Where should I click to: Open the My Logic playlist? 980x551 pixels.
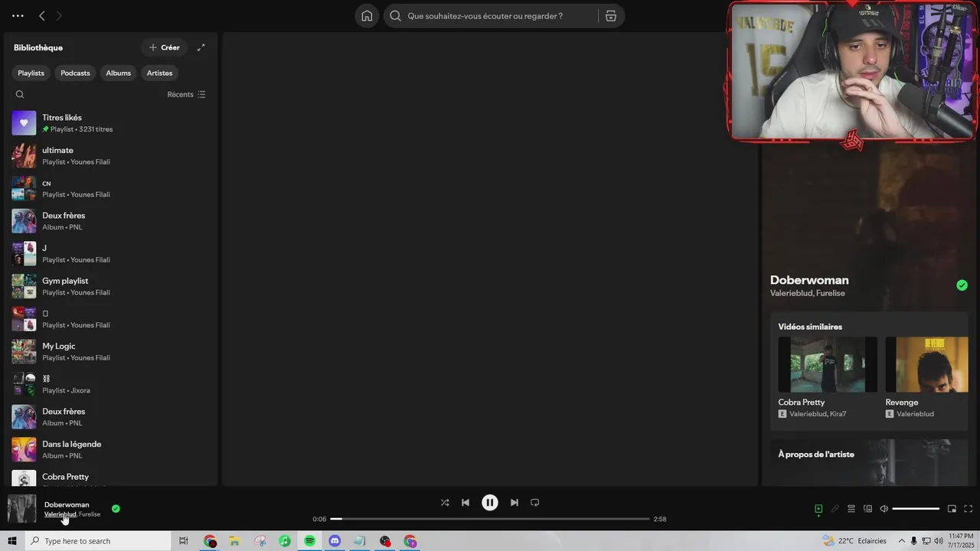[109, 351]
